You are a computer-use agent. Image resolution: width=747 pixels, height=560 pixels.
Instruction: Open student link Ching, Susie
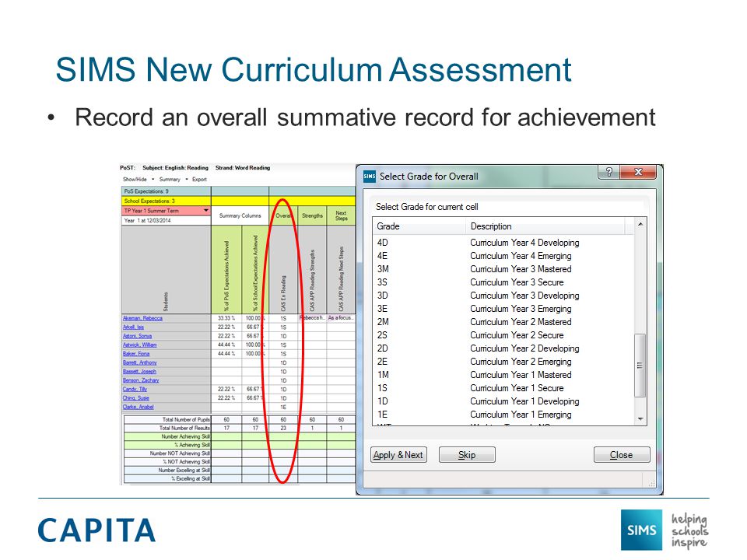click(135, 398)
